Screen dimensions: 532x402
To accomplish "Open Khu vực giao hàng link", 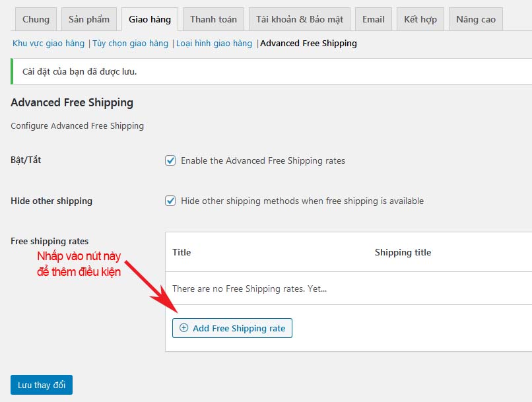I will (x=49, y=44).
